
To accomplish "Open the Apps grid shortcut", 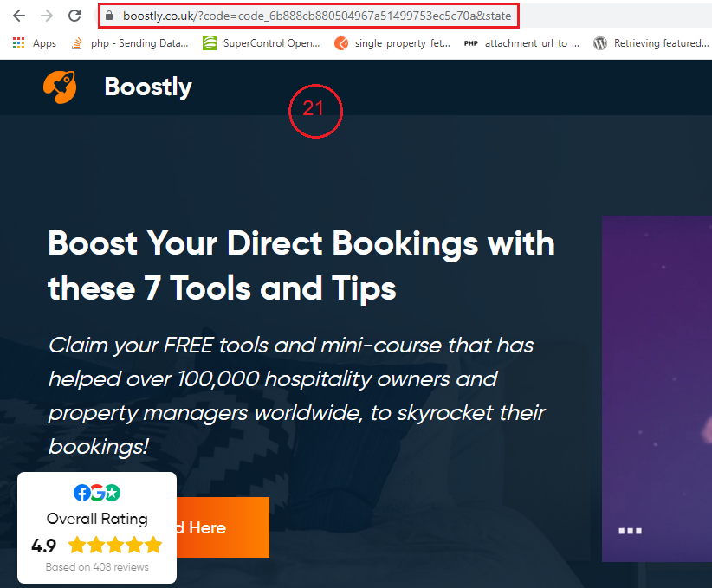I will pyautogui.click(x=18, y=43).
